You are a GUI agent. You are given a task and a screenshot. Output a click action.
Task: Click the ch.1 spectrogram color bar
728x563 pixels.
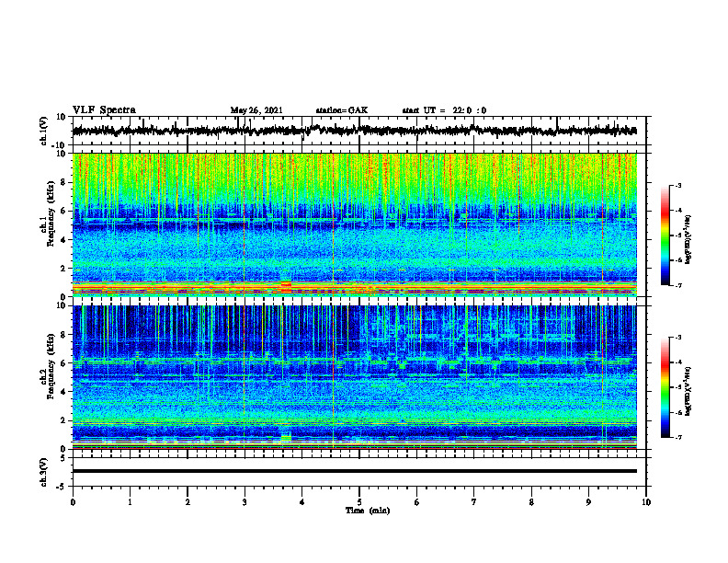(665, 236)
